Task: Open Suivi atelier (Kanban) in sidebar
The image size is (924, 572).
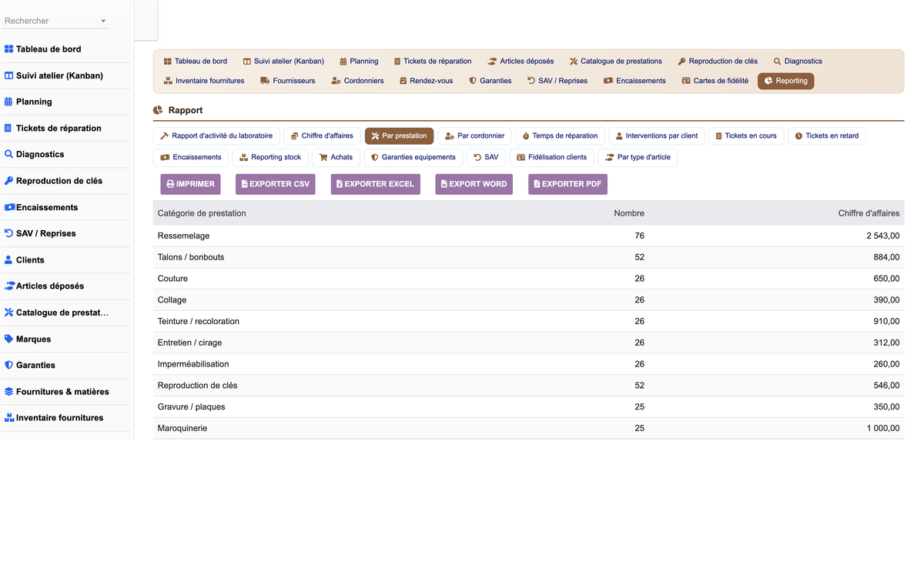Action: 65,75
